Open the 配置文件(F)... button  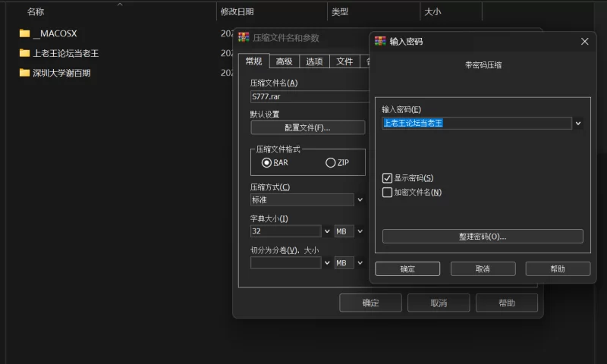(x=302, y=127)
